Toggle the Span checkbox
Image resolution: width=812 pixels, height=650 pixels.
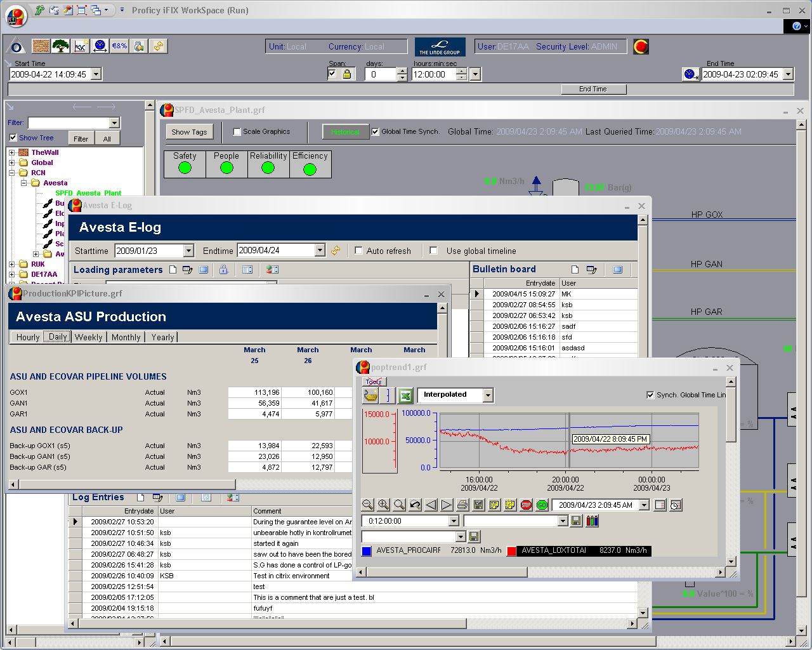point(332,74)
